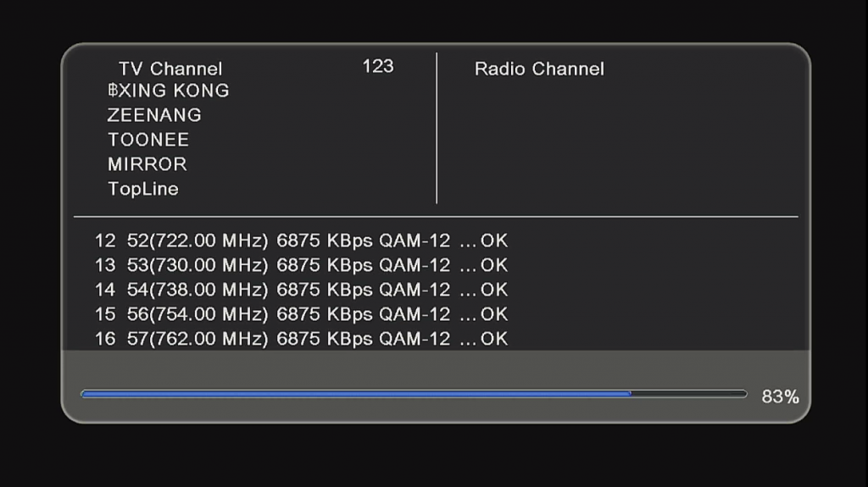Select scan row 14 at 738.00 MHz

pyautogui.click(x=301, y=290)
